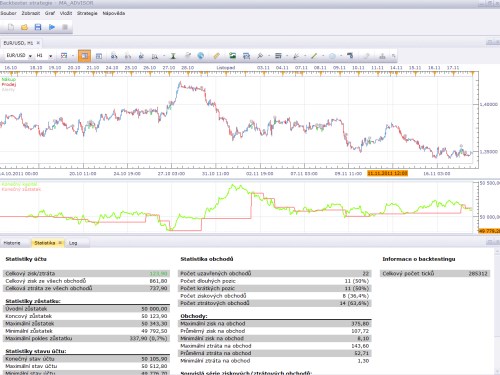Image resolution: width=500 pixels, height=375 pixels.
Task: Click the chart type icon beside H1 selector
Action: click(64, 56)
